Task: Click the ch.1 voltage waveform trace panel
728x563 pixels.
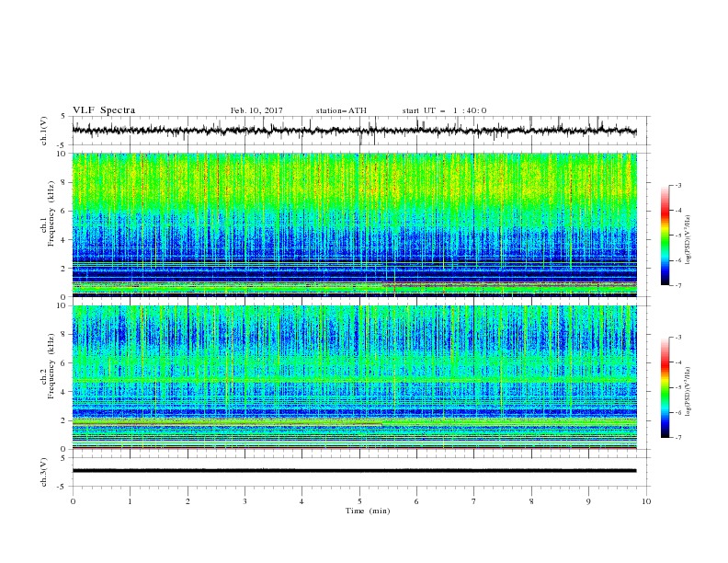Action: coord(360,131)
